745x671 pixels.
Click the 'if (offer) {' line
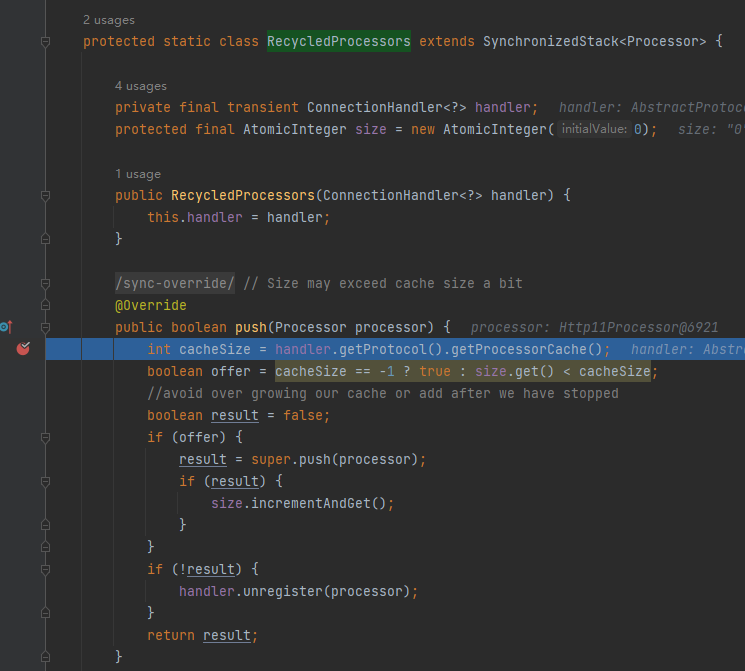[x=195, y=437]
